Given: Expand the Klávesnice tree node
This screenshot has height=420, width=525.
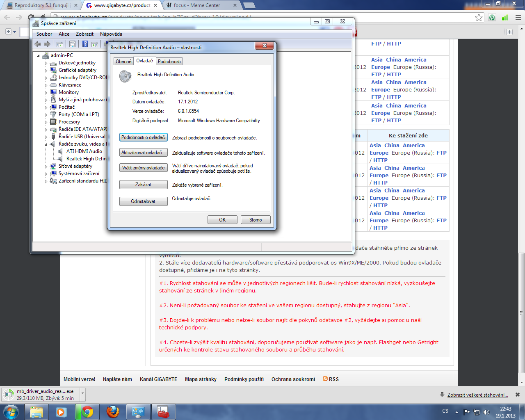Looking at the screenshot, I should pos(46,85).
